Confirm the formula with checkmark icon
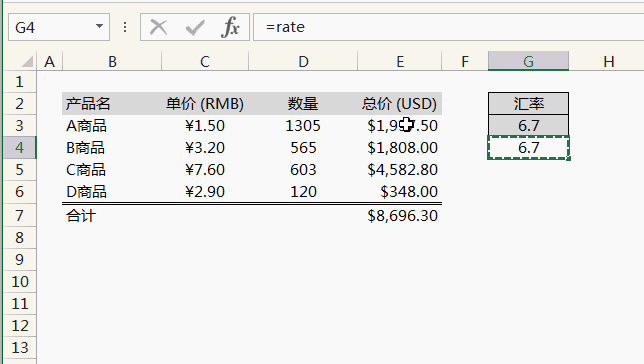This screenshot has height=364, width=644. 195,28
